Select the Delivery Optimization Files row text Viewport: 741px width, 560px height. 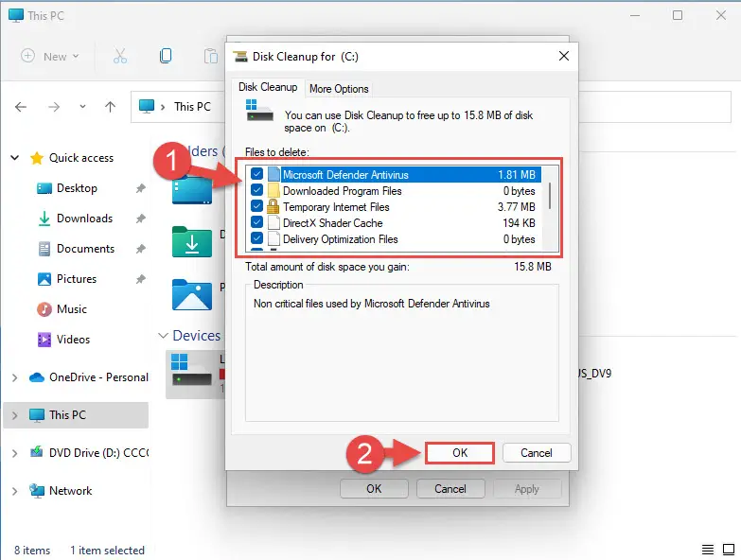point(341,239)
